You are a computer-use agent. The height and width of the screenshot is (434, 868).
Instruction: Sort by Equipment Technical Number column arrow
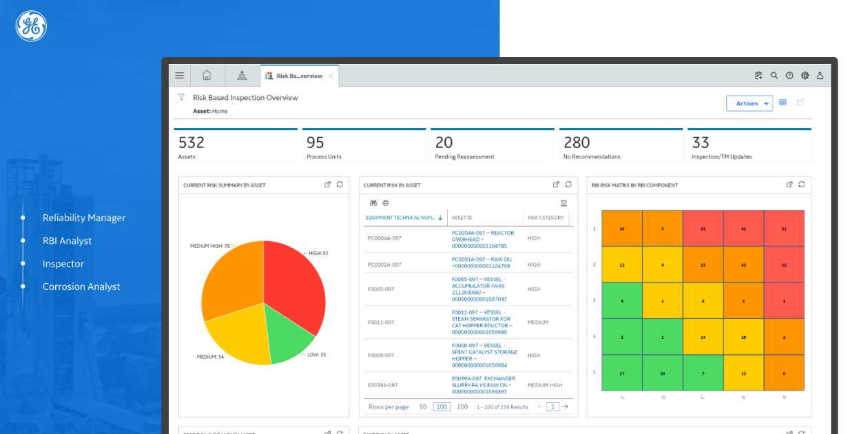coord(440,217)
